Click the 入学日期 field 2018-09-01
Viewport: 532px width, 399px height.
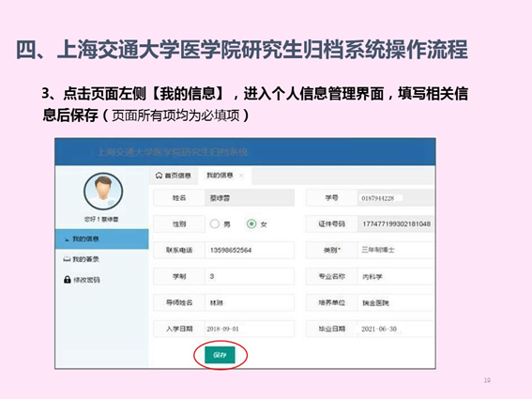pyautogui.click(x=250, y=329)
